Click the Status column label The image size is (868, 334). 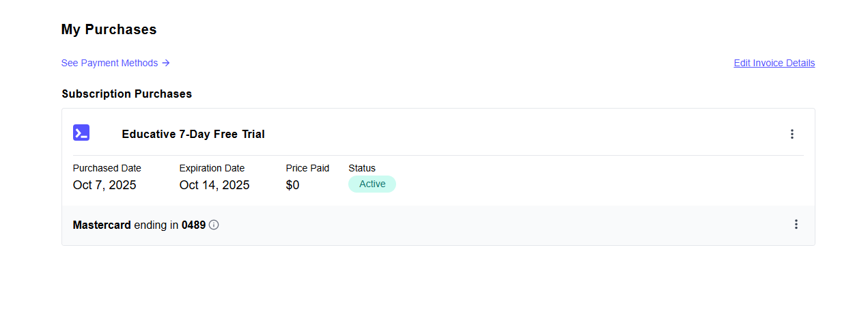pos(362,168)
